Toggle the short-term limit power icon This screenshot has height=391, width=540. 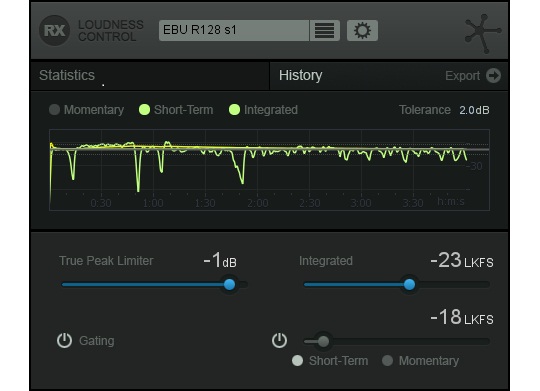click(279, 340)
